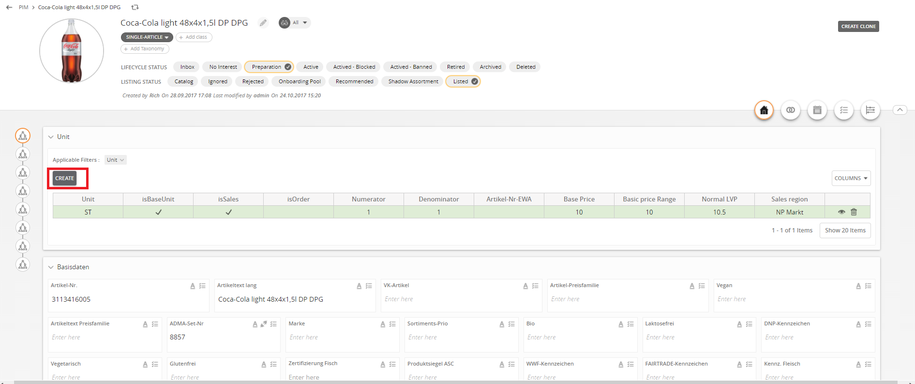Click Add class button

pos(194,37)
